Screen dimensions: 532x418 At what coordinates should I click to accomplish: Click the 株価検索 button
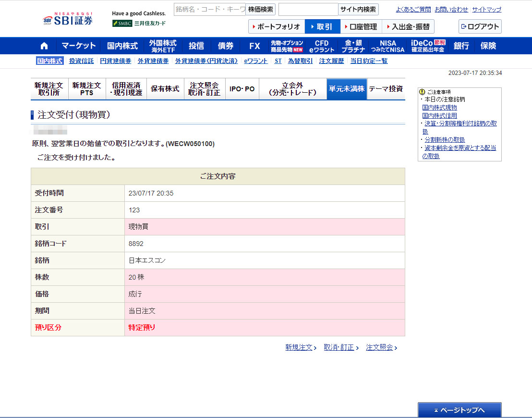(x=261, y=9)
